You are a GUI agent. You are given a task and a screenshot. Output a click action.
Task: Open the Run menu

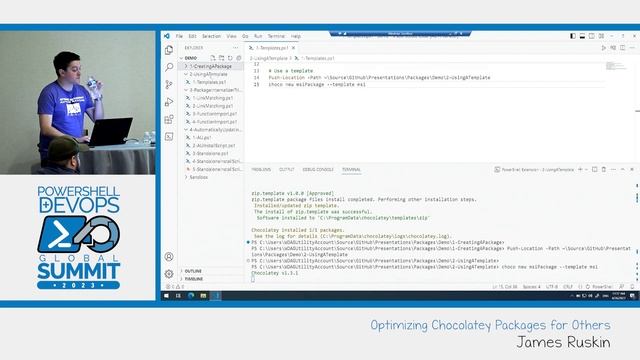click(258, 36)
